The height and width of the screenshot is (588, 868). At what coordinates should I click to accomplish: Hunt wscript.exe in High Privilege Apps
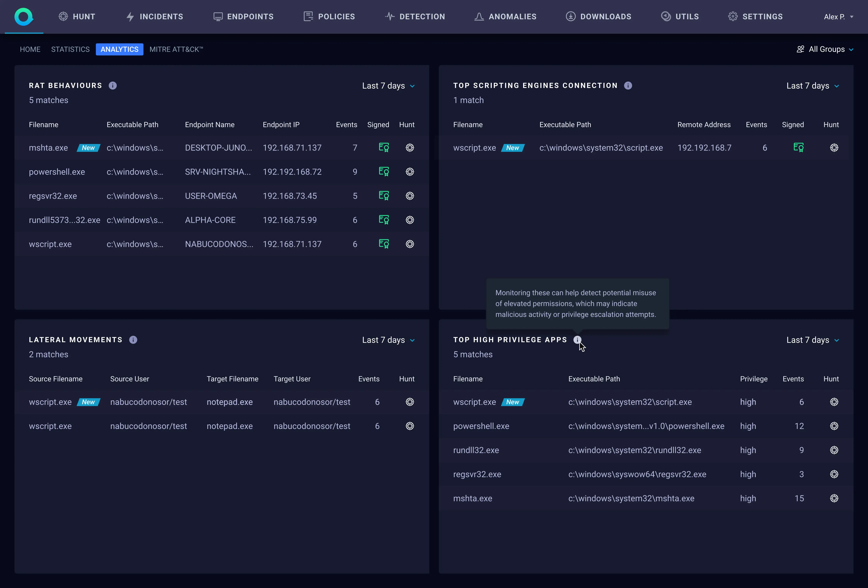[x=834, y=402]
